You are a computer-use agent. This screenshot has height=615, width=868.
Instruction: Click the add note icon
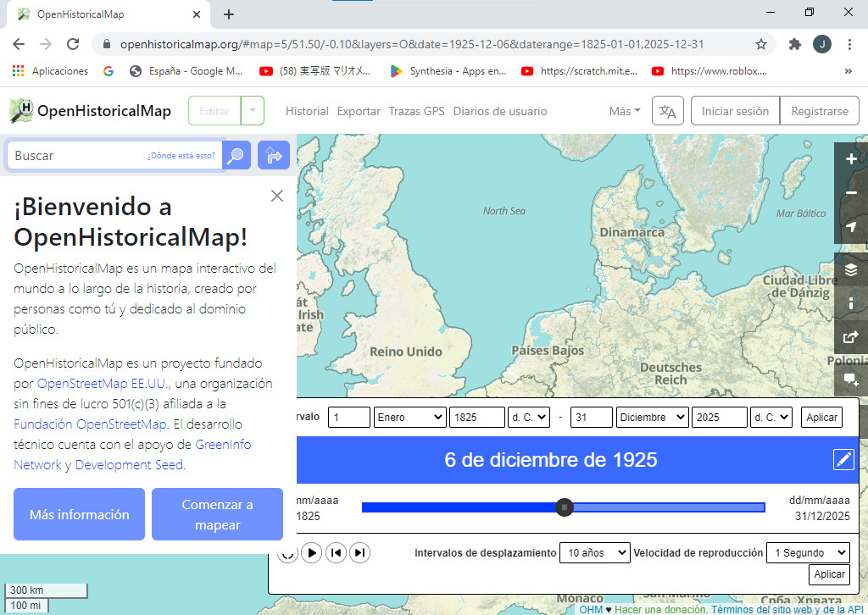(851, 380)
